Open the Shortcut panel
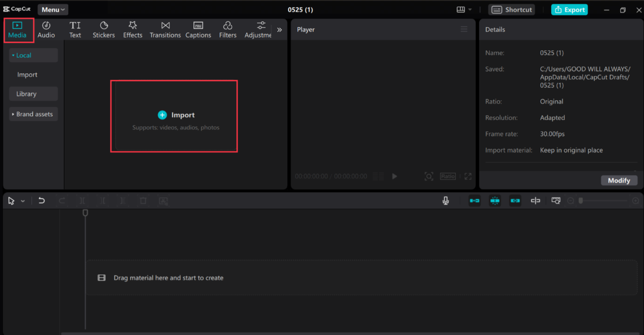Viewport: 644px width, 335px height. point(512,10)
